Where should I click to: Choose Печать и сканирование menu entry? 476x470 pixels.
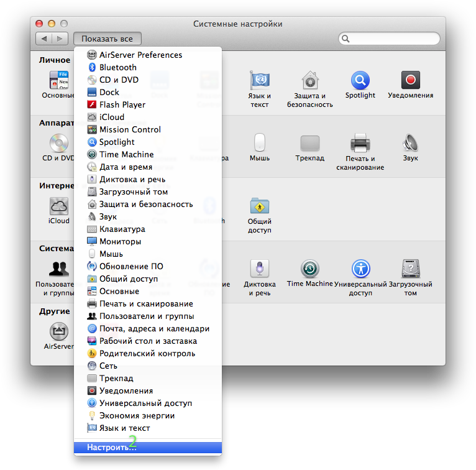click(x=148, y=304)
